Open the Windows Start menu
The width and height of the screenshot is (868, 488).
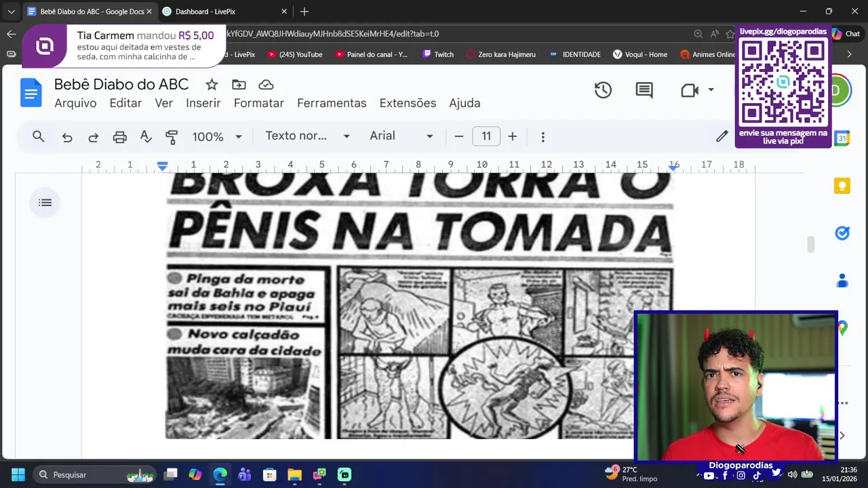tap(18, 474)
